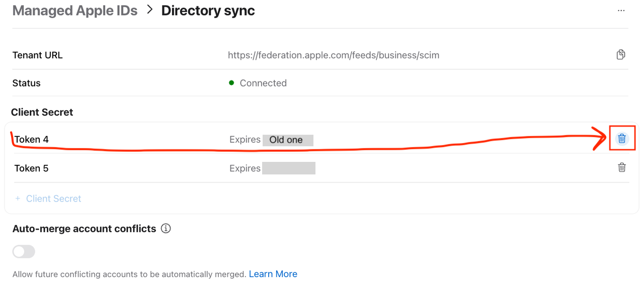
Task: Add a new Client Secret
Action: 53,199
